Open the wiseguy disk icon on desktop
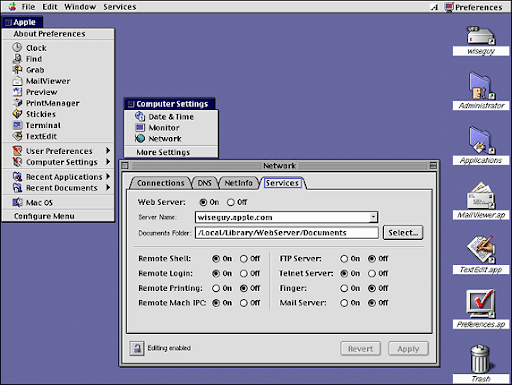The width and height of the screenshot is (512, 385). [481, 36]
